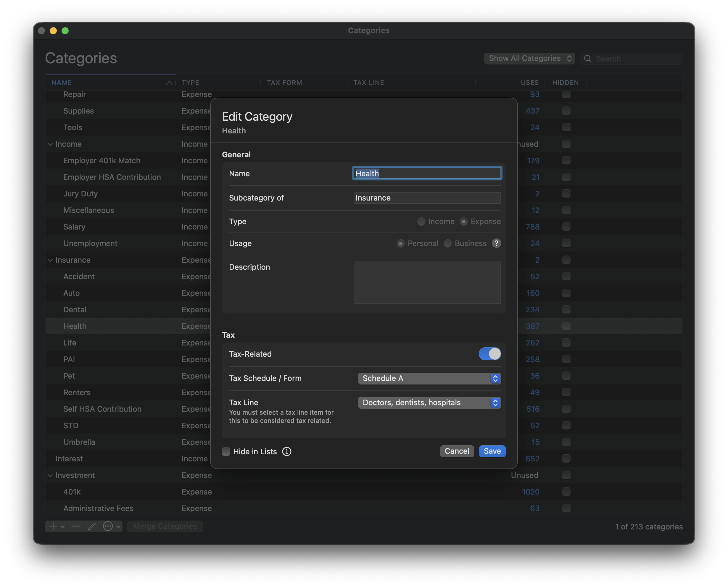The width and height of the screenshot is (728, 588).
Task: Open the Show All Categories popup
Action: coord(529,58)
